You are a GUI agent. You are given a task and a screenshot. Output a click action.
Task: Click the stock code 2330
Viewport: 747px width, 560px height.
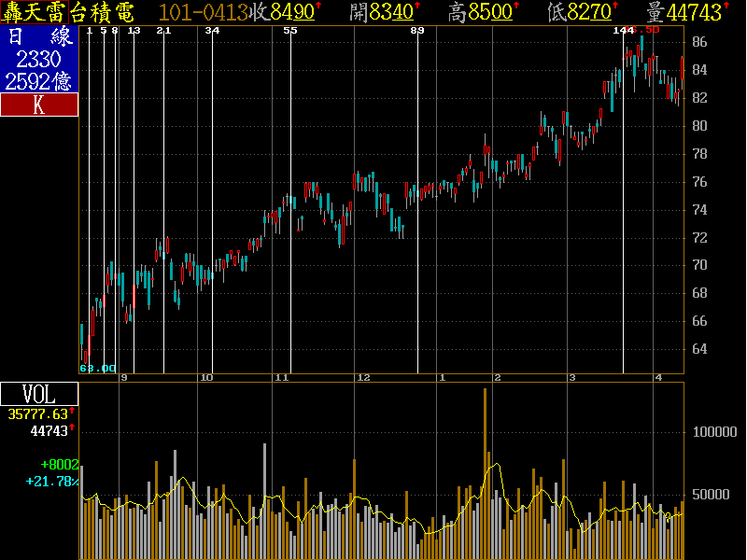(39, 60)
